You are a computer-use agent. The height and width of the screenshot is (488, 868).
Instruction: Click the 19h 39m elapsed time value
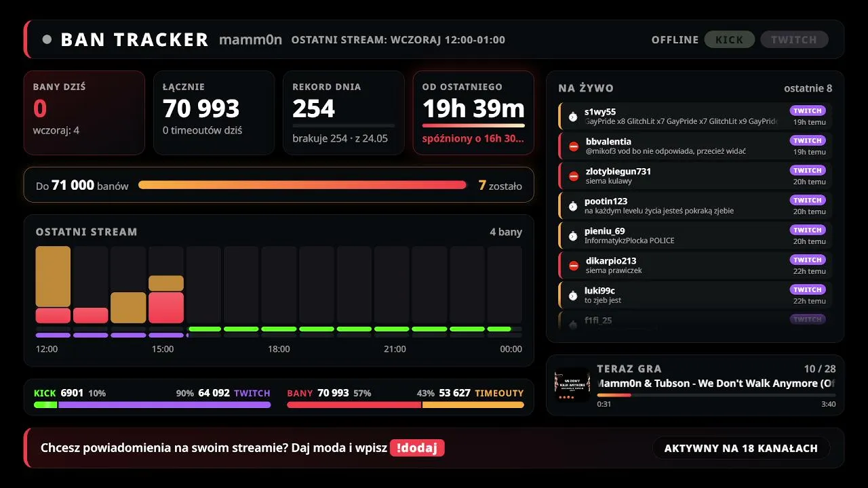pos(473,108)
